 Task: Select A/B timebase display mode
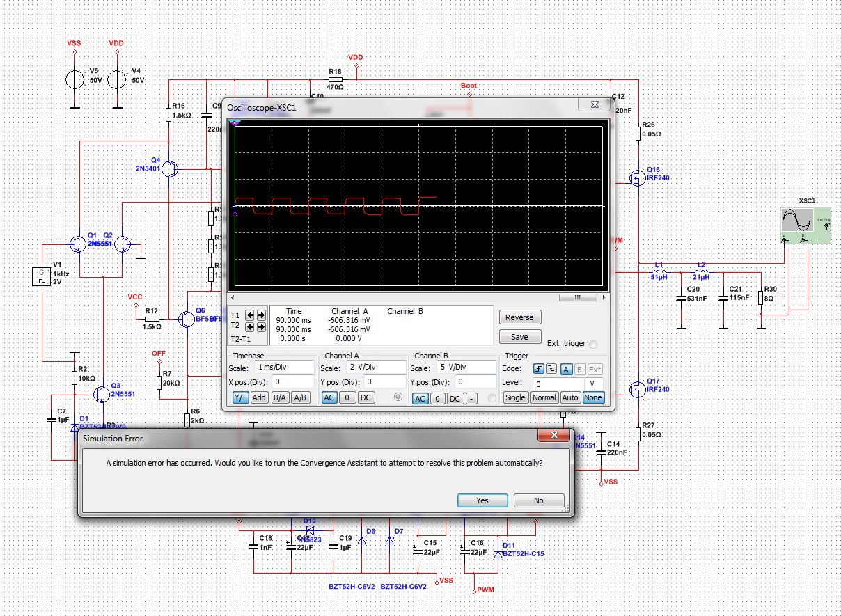[x=300, y=397]
